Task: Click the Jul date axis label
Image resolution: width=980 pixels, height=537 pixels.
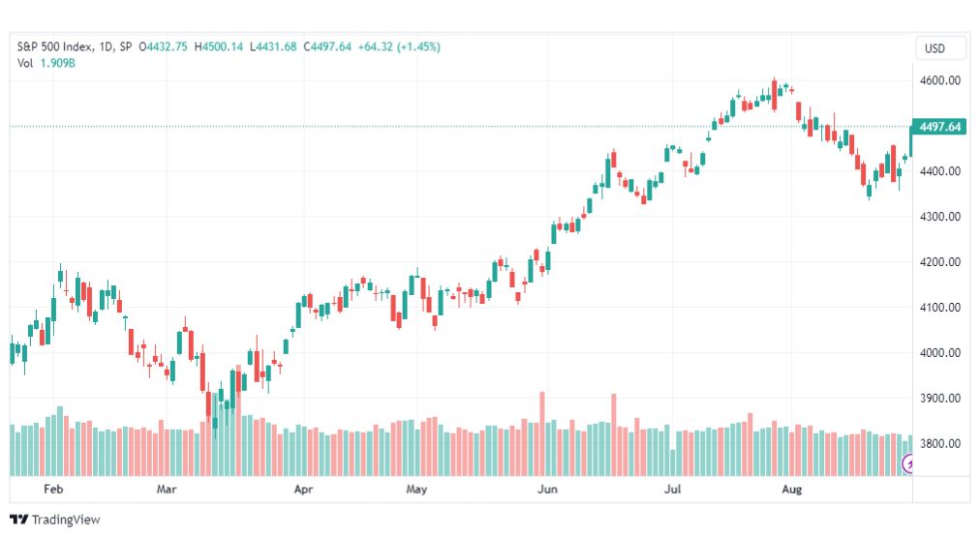Action: 672,489
